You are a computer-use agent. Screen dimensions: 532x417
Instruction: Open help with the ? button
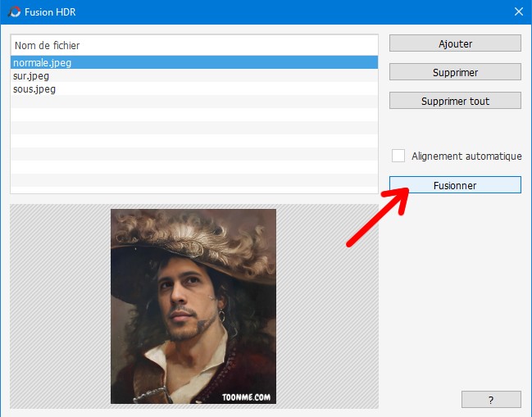[x=491, y=400]
